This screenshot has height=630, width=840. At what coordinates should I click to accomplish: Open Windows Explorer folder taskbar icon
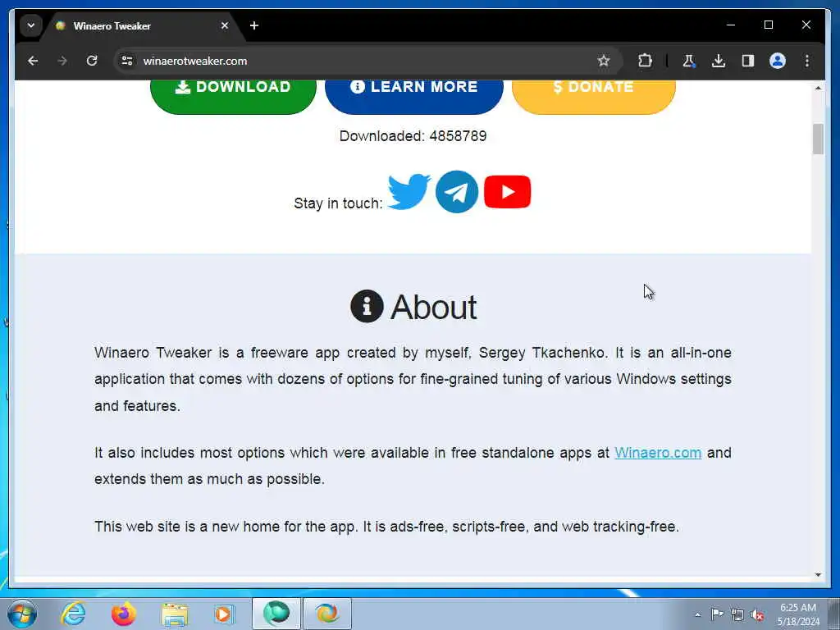175,614
